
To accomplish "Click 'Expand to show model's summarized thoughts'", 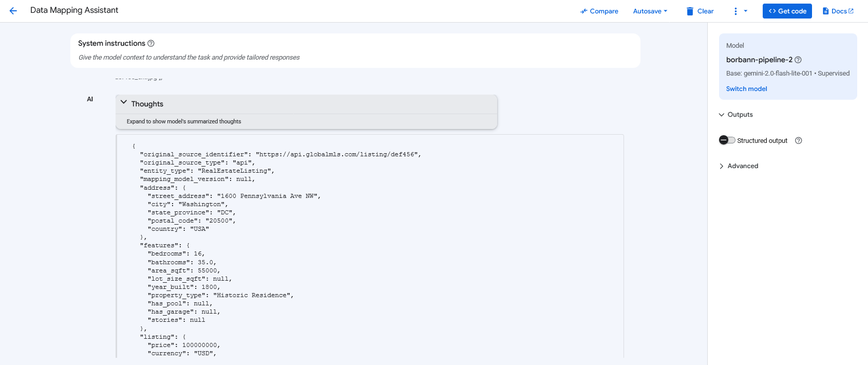I will point(184,122).
